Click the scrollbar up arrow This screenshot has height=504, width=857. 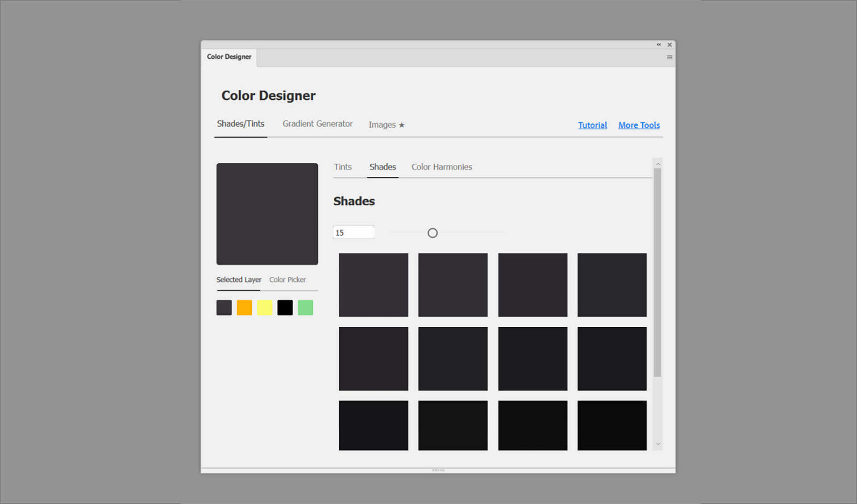[657, 164]
